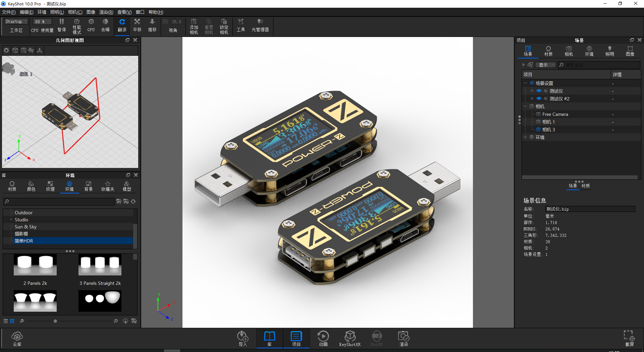
Task: Expand the 环境 tree node
Action: click(x=525, y=137)
